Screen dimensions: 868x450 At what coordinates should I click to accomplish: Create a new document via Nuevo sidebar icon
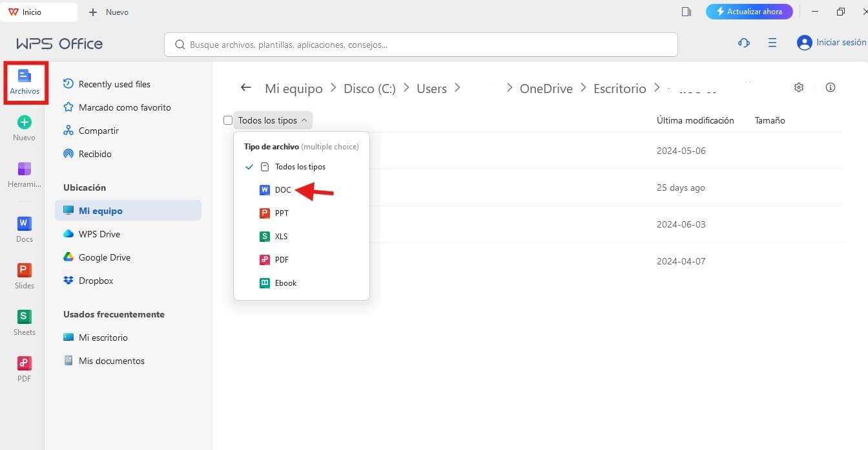(24, 126)
